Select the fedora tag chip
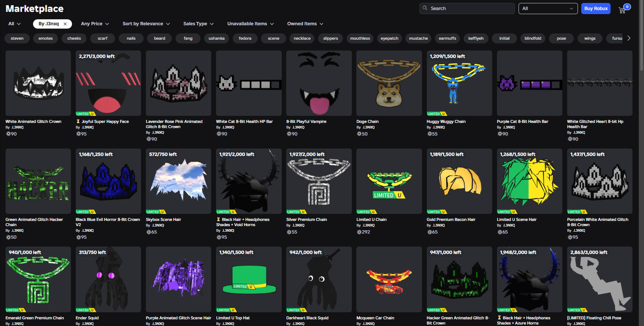The height and width of the screenshot is (326, 644). point(245,38)
